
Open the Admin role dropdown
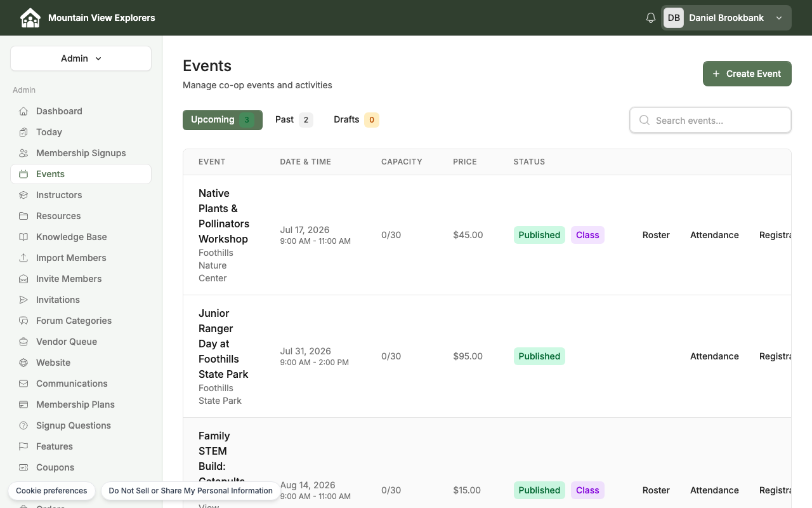click(81, 58)
